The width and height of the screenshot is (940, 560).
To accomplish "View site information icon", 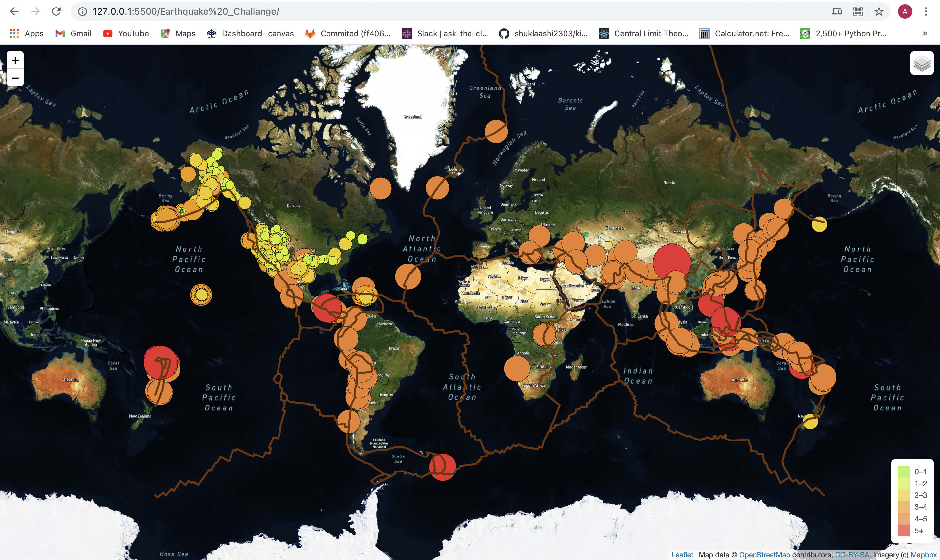I will (82, 12).
